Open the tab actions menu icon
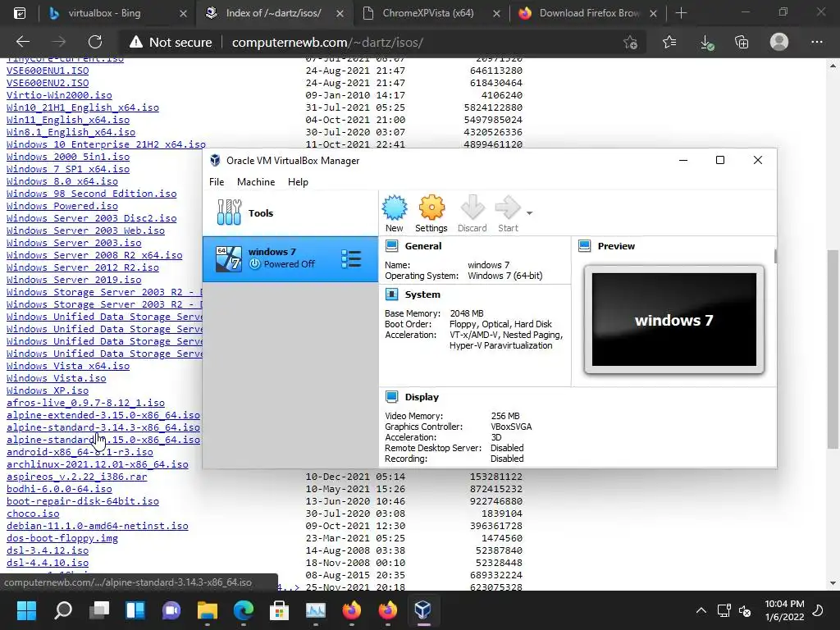840x630 pixels. point(20,13)
